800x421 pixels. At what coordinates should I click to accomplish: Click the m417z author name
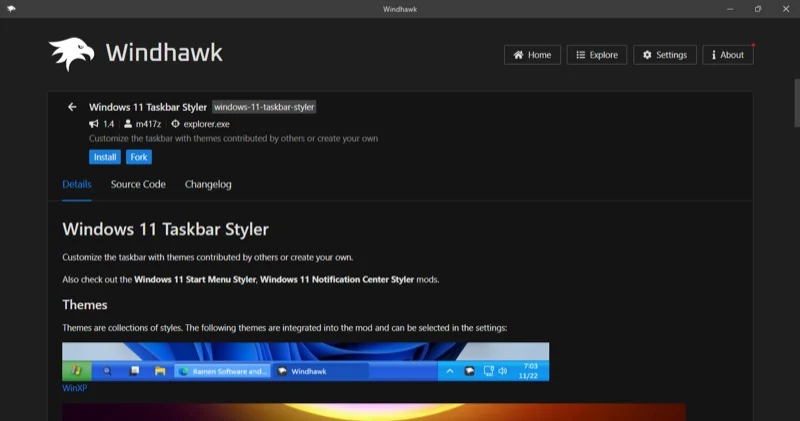[x=148, y=124]
